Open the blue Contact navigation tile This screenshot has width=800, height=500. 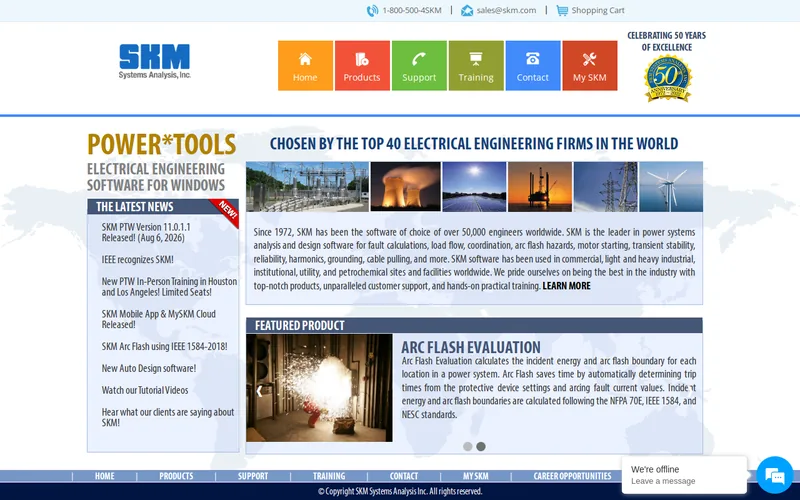pyautogui.click(x=533, y=65)
